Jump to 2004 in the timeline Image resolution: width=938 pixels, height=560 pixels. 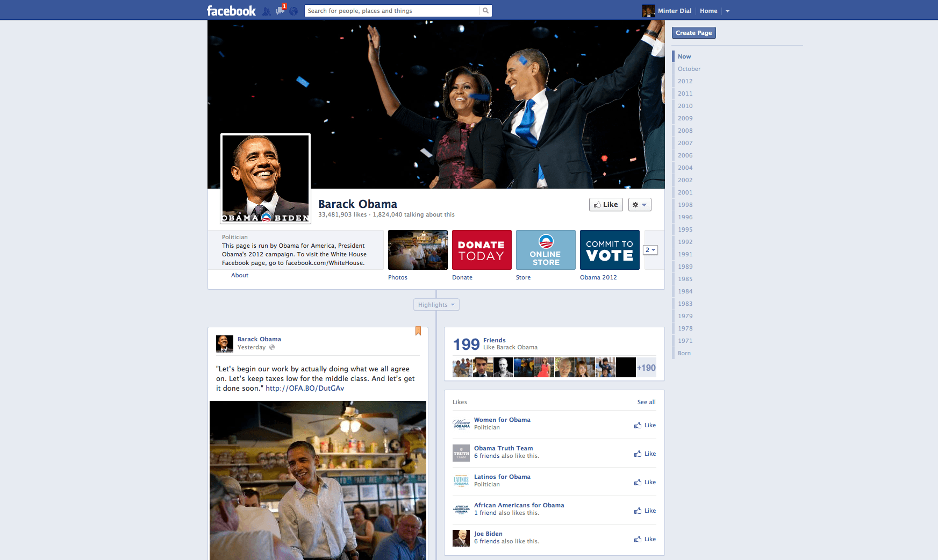click(685, 168)
